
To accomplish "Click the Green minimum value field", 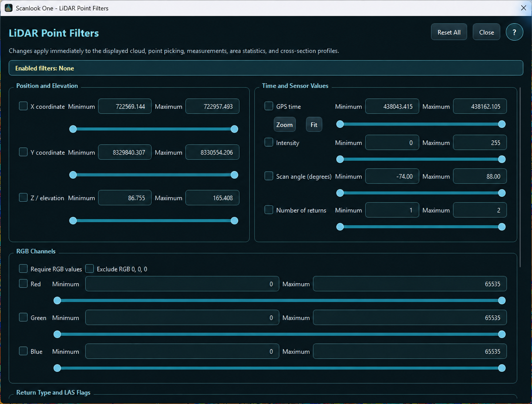I will point(182,317).
